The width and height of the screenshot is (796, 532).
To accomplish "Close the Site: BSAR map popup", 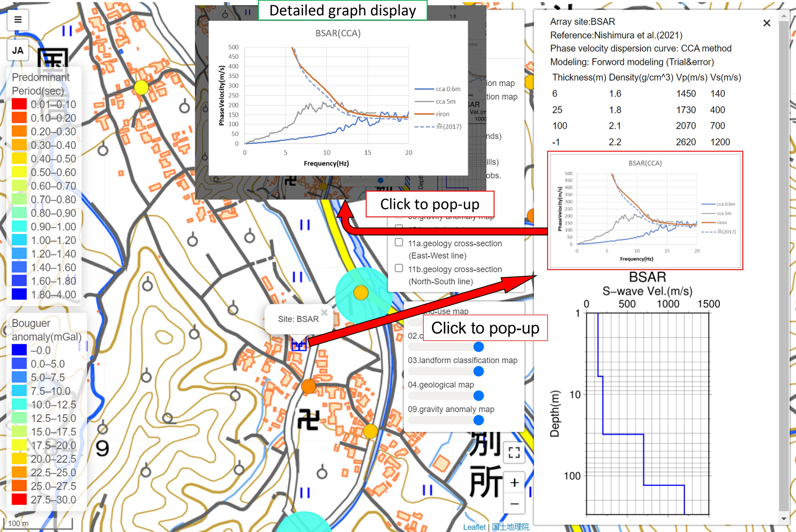I will [324, 312].
